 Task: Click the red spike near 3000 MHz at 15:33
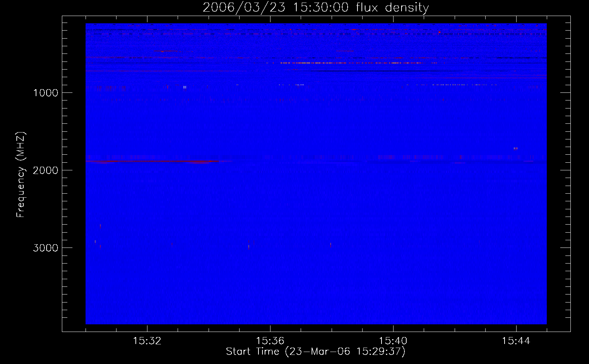pyautogui.click(x=172, y=245)
